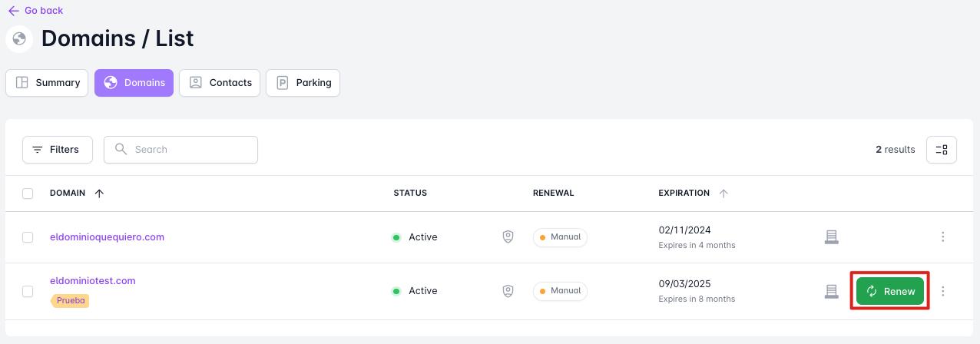Open the three-dot menu for eldominiotest.com
Image resolution: width=980 pixels, height=344 pixels.
coord(942,291)
